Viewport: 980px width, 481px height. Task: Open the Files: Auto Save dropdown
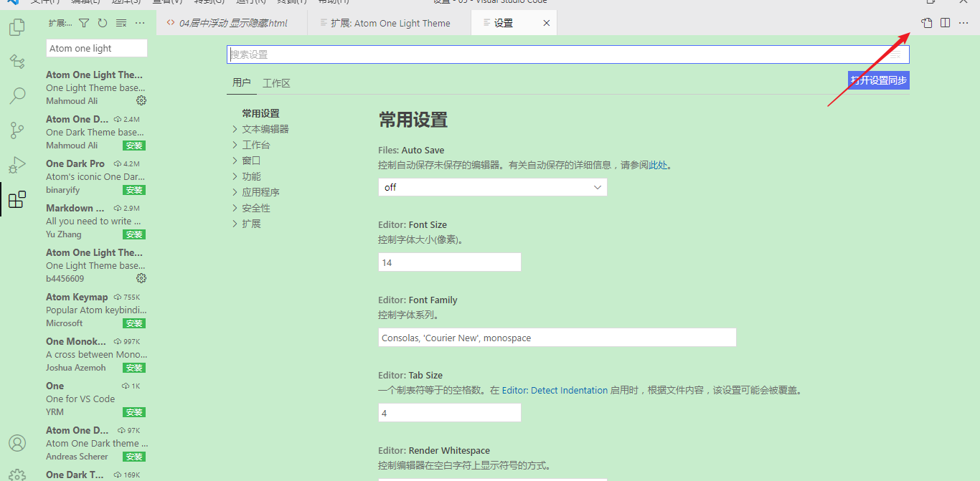coord(493,187)
